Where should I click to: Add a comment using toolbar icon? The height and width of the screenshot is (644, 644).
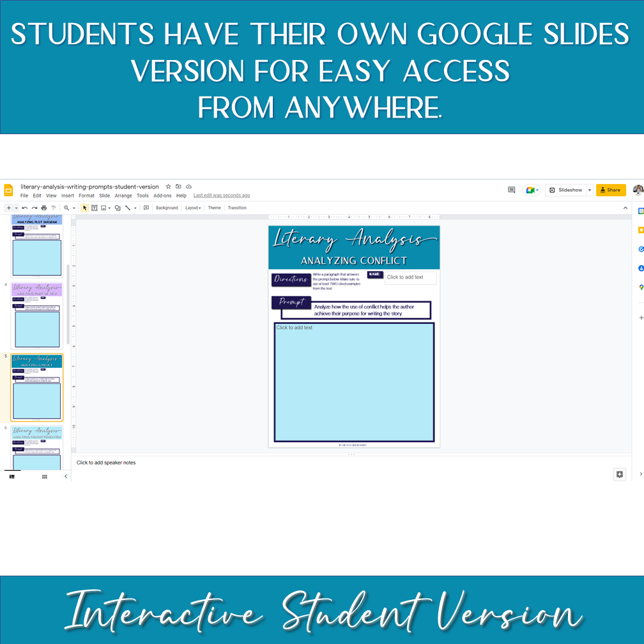pos(146,208)
